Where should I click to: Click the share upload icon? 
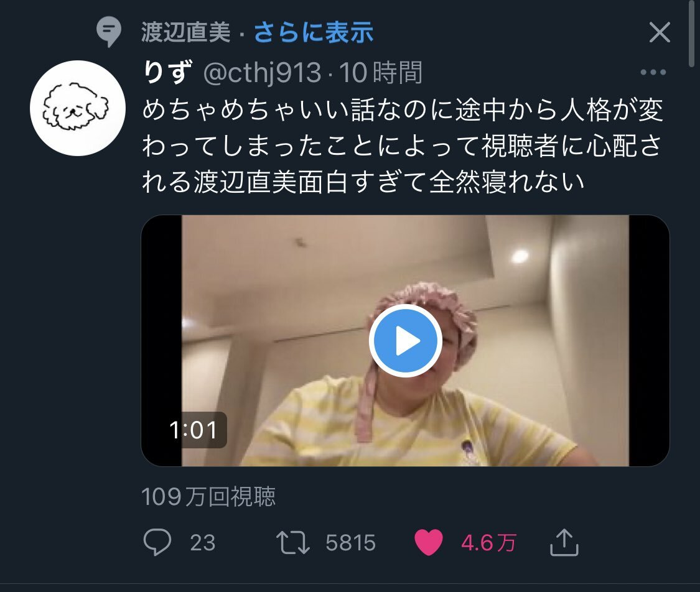coord(564,542)
